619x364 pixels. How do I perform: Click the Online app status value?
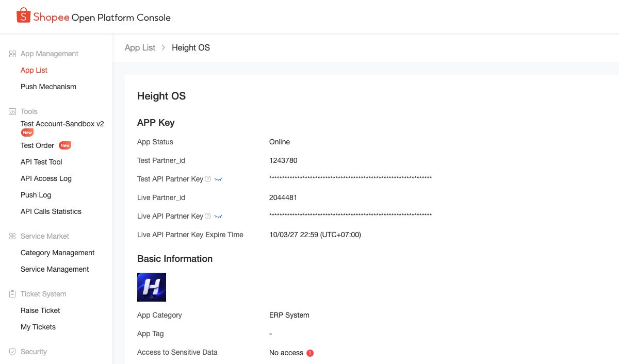280,142
